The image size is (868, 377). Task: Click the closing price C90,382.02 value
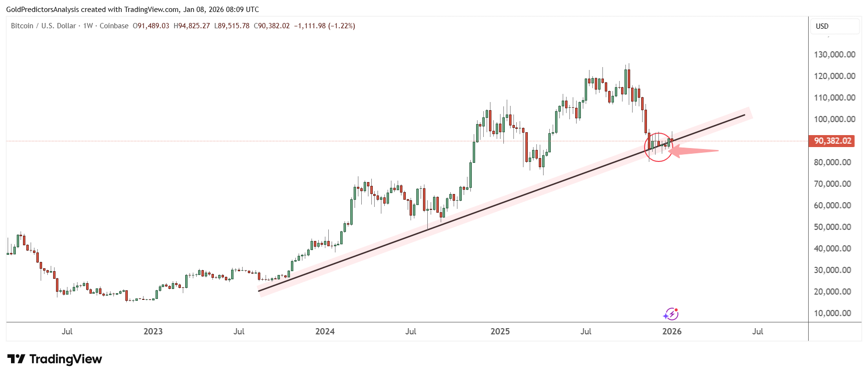point(272,26)
